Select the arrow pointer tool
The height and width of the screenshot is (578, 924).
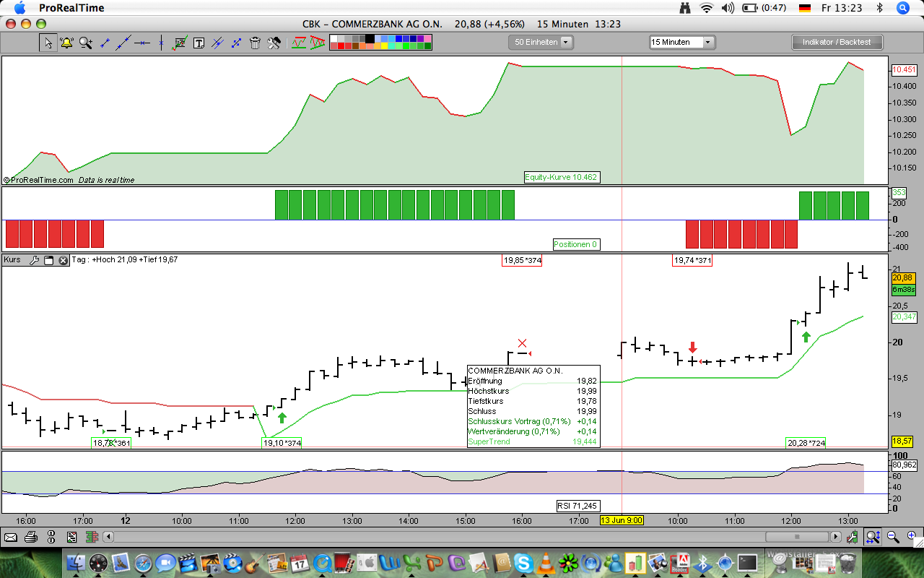point(48,43)
